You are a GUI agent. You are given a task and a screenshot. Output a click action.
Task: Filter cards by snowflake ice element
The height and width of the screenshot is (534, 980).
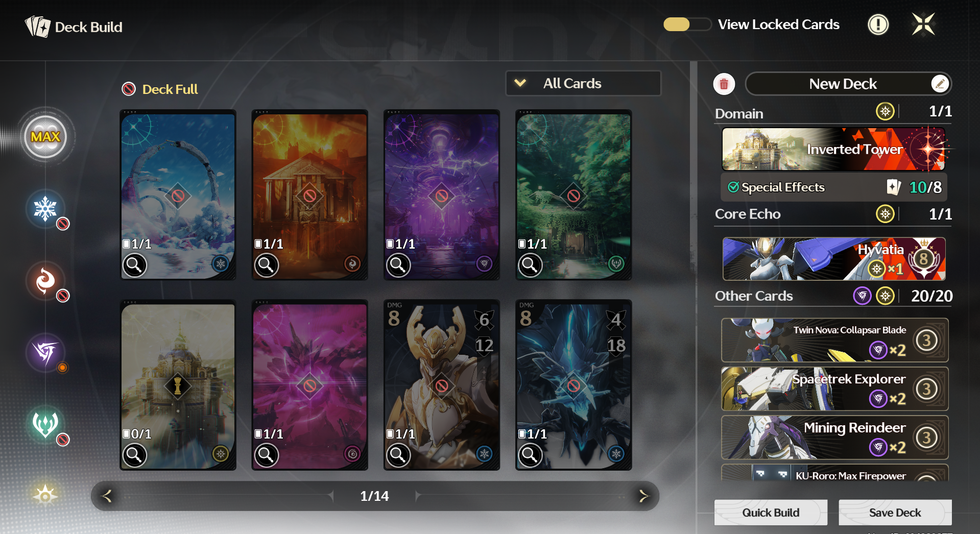(45, 209)
